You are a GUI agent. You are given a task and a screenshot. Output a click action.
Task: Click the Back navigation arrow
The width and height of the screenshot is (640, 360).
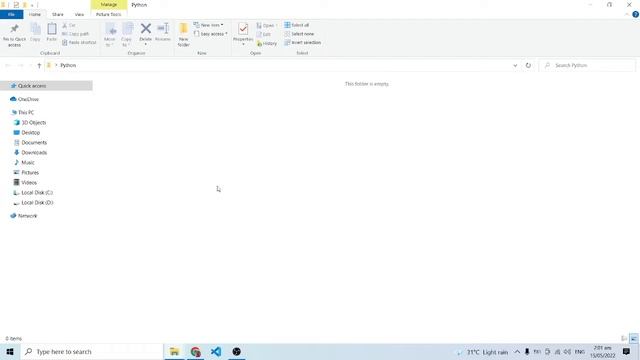(x=8, y=65)
